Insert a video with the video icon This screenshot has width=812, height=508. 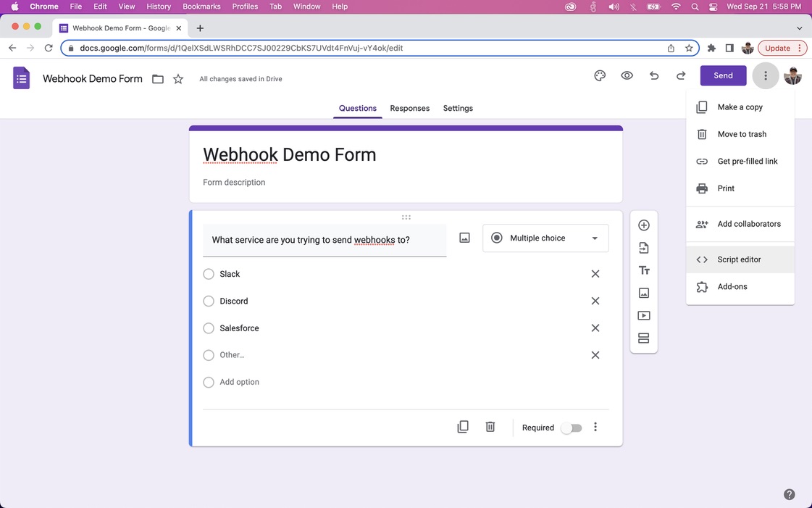tap(643, 315)
